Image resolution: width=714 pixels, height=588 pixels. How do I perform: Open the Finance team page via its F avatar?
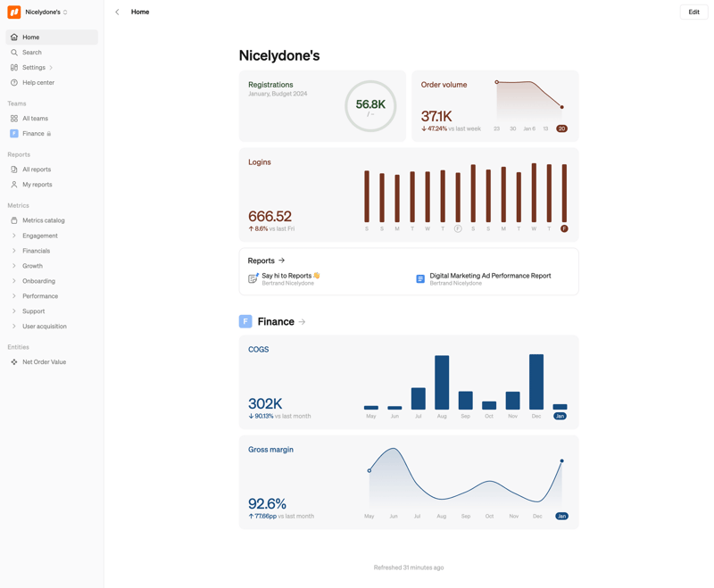click(12, 133)
